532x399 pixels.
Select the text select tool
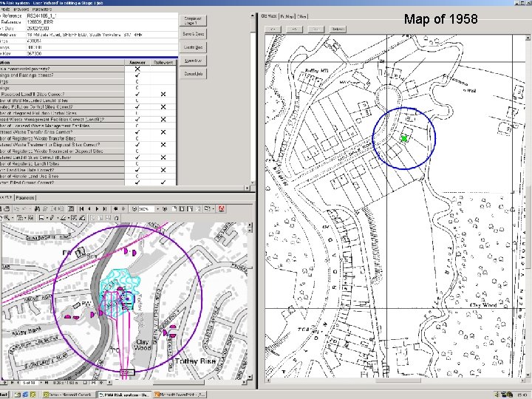[x=20, y=218]
